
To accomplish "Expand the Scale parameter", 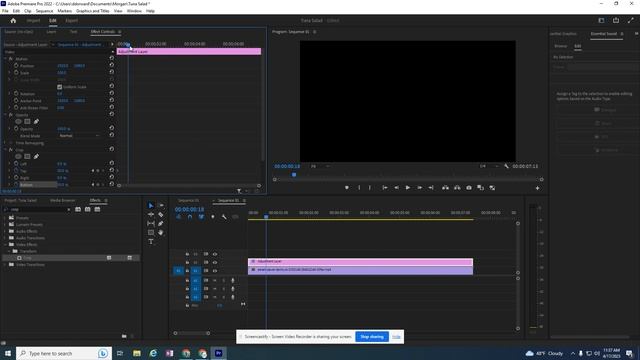I will [9, 73].
